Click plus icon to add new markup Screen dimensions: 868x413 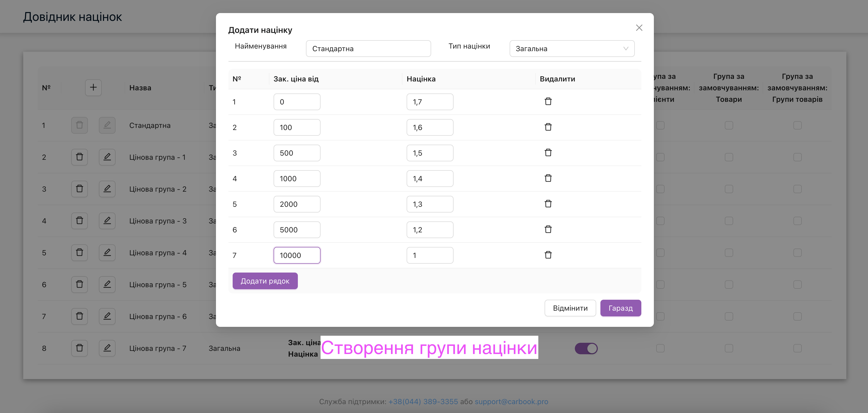tap(93, 88)
